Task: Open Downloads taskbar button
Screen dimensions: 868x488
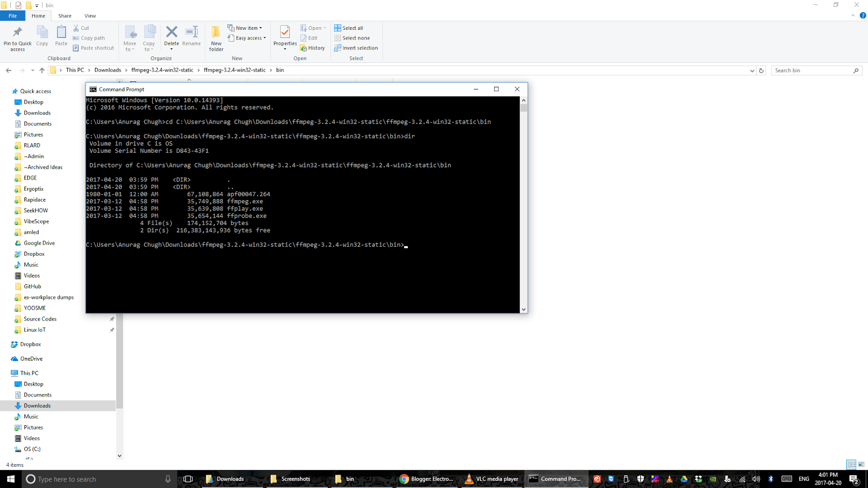Action: pyautogui.click(x=231, y=479)
